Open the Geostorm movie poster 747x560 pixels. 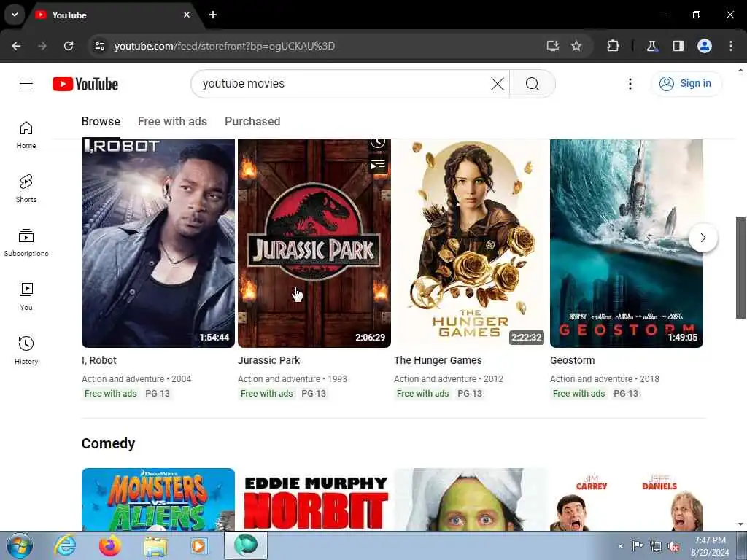click(627, 244)
